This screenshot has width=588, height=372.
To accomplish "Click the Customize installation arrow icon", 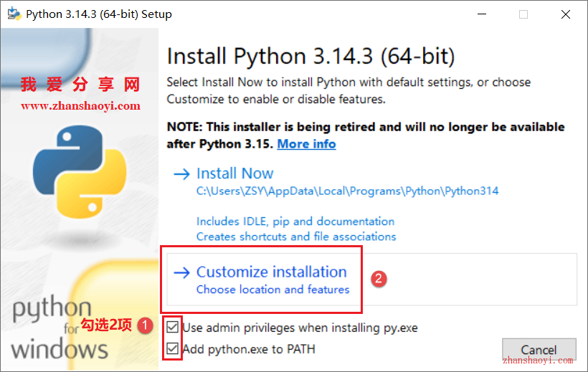I will tap(182, 272).
